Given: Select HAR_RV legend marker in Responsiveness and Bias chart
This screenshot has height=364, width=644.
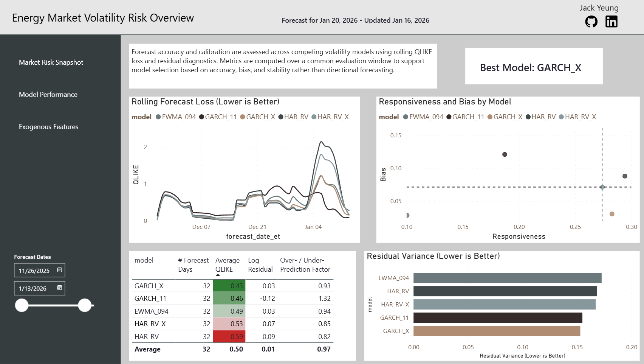Looking at the screenshot, I should [528, 117].
